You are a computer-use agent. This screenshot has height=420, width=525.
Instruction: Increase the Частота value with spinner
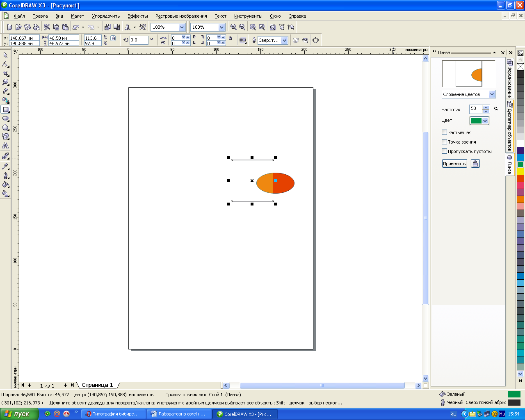[x=486, y=107]
